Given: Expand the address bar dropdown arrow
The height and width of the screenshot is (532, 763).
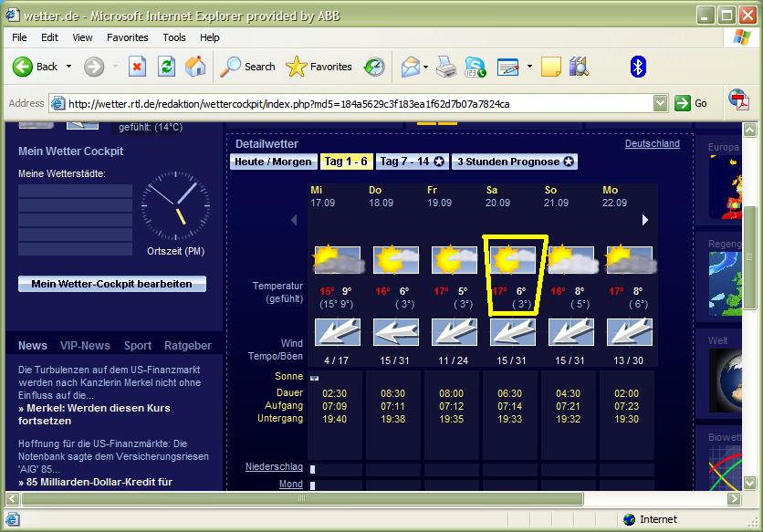Looking at the screenshot, I should [x=661, y=103].
